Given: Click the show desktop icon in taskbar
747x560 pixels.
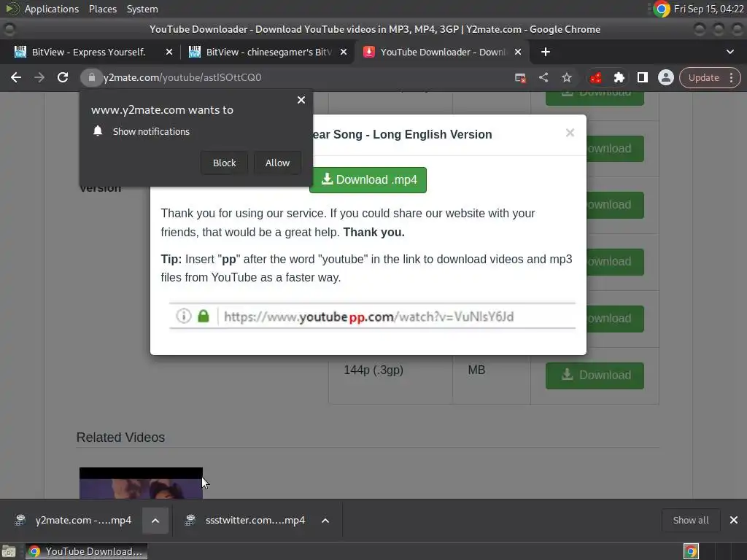Looking at the screenshot, I should pos(9,551).
